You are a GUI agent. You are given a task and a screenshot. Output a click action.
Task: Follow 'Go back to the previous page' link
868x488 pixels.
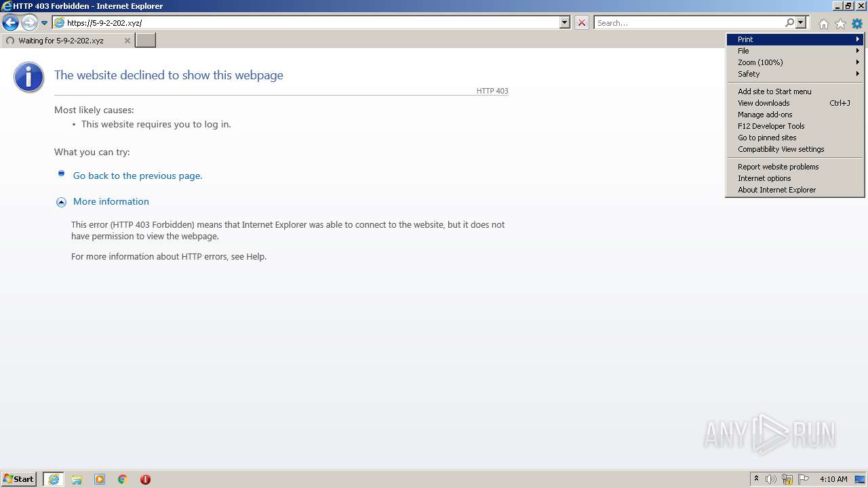(x=138, y=176)
